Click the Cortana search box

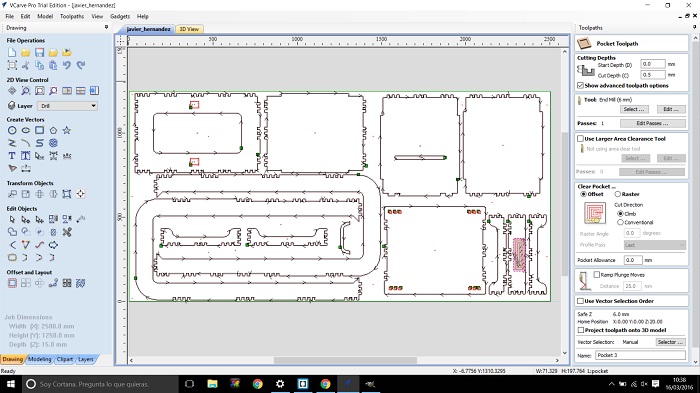pos(100,384)
